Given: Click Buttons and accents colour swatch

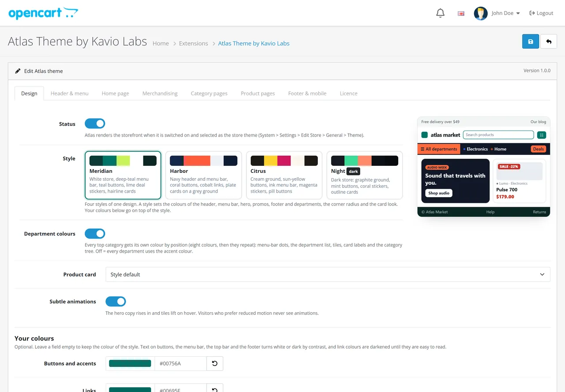Looking at the screenshot, I should click(x=130, y=363).
